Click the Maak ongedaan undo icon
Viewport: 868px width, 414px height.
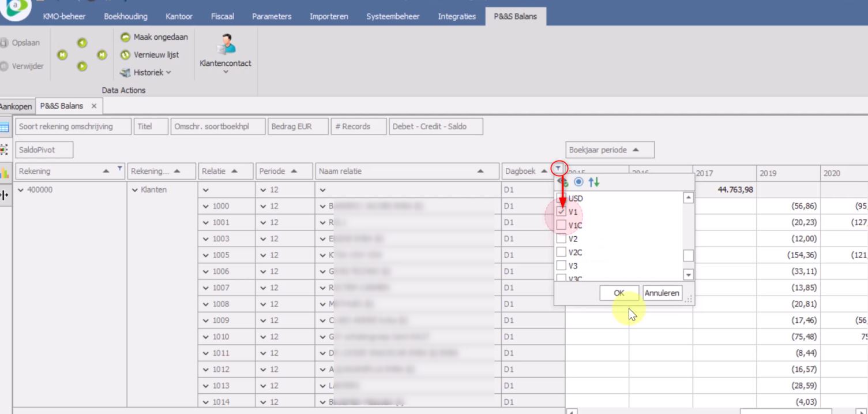point(125,38)
